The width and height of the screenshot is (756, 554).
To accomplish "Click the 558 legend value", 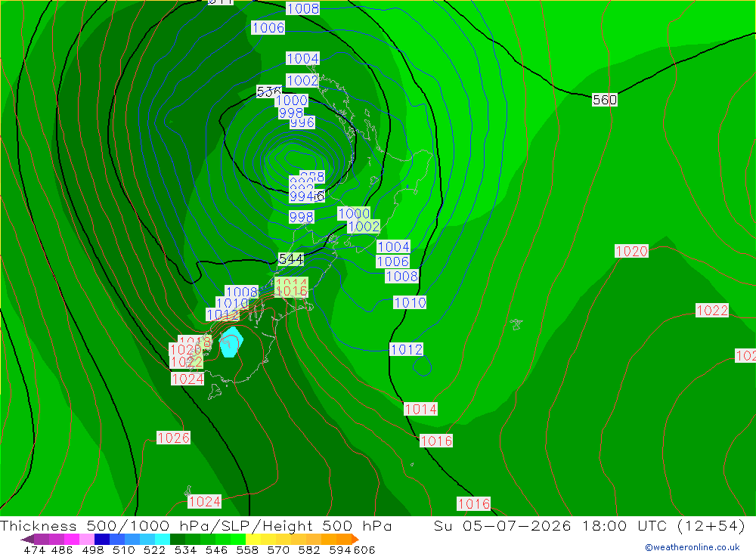I will (247, 549).
